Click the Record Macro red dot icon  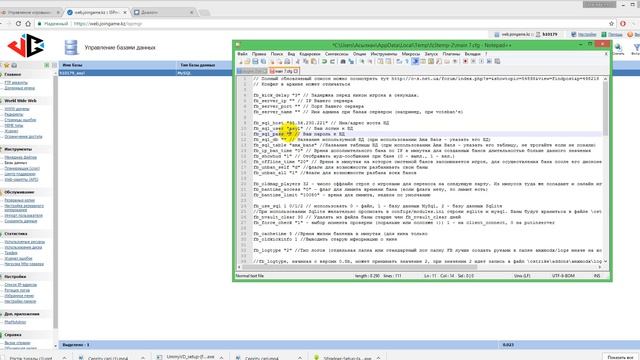click(x=465, y=61)
